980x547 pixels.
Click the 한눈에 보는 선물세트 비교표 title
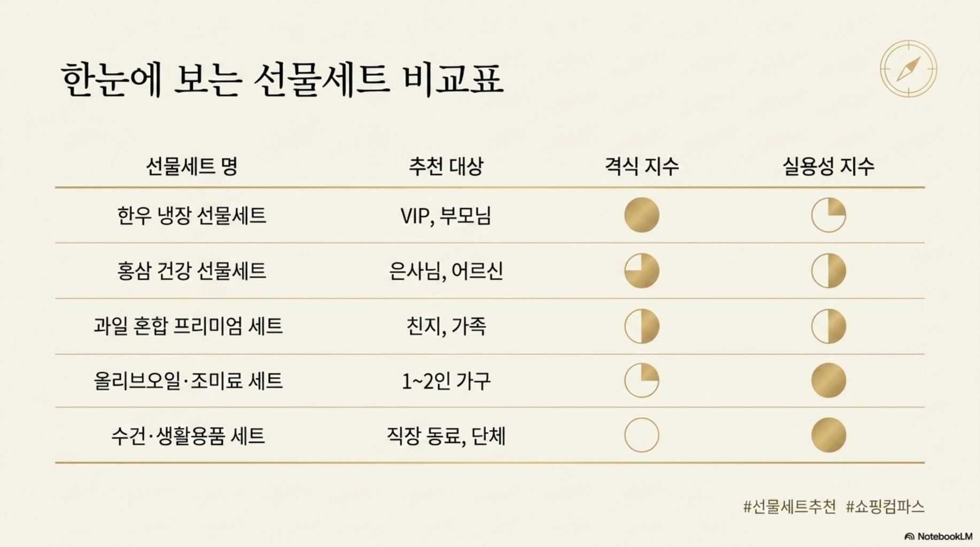282,80
